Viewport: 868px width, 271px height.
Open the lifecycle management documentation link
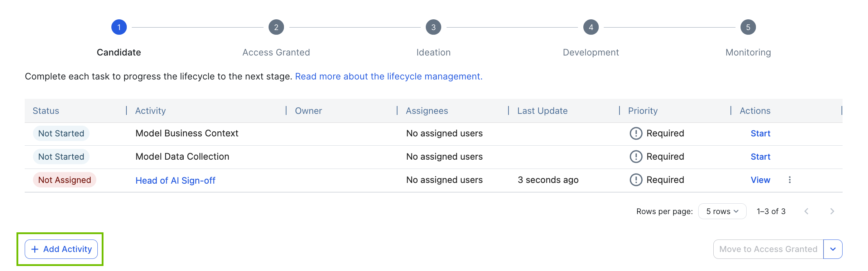tap(389, 76)
